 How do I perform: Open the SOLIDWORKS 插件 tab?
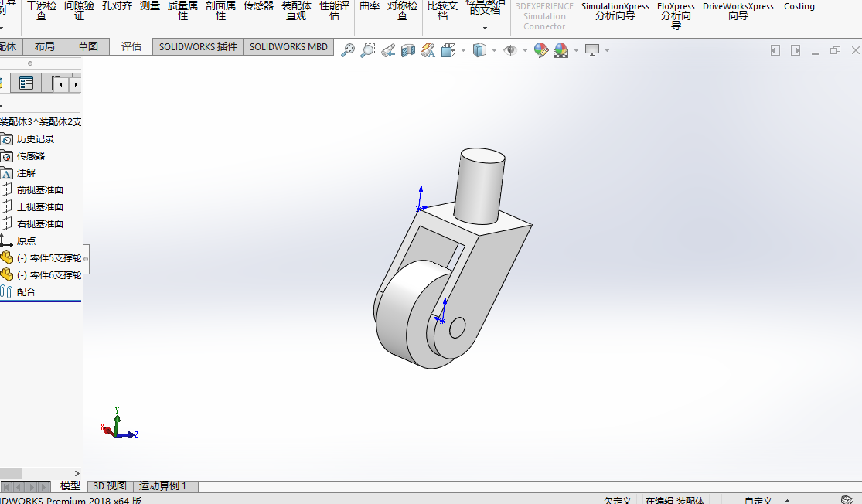198,46
